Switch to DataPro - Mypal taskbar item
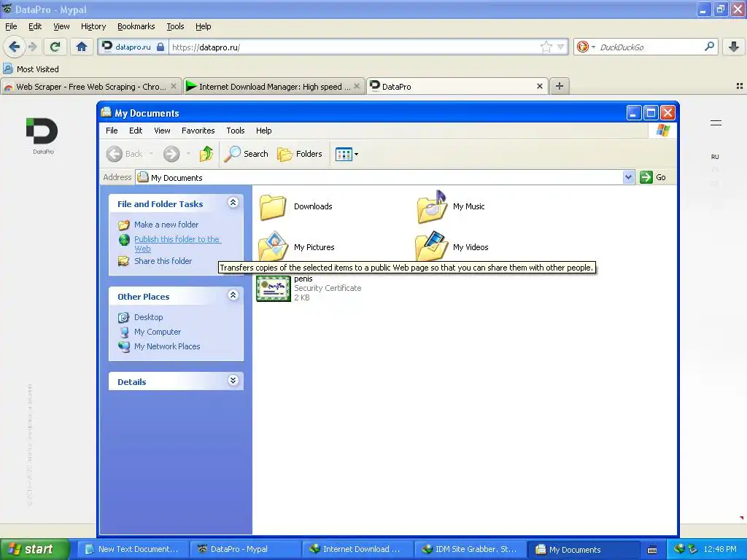The height and width of the screenshot is (560, 747). [x=245, y=550]
